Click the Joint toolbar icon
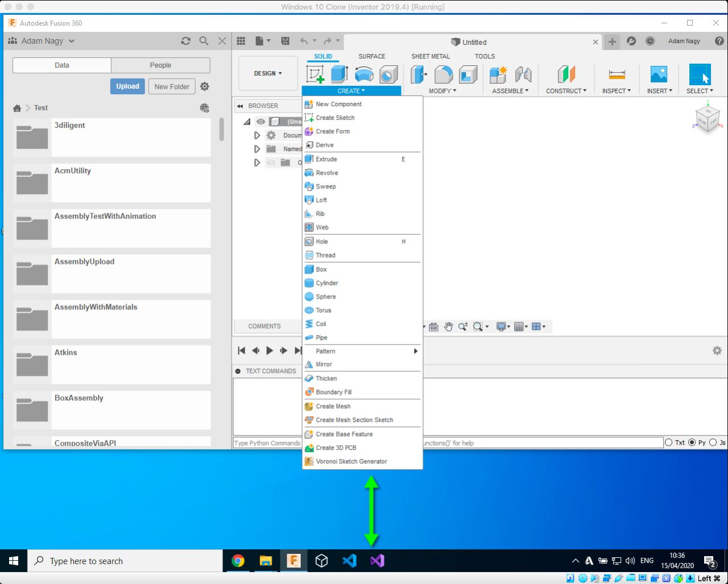Screen dimensions: 728x584 point(523,74)
